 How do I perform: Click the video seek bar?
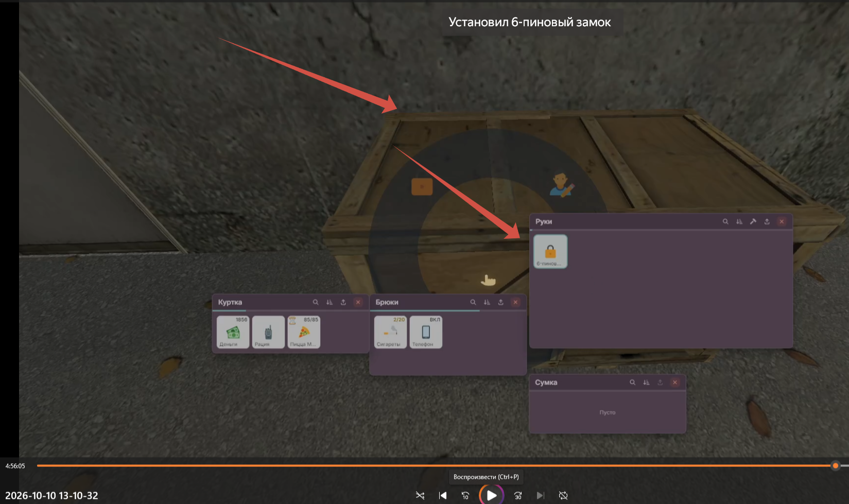(443, 465)
